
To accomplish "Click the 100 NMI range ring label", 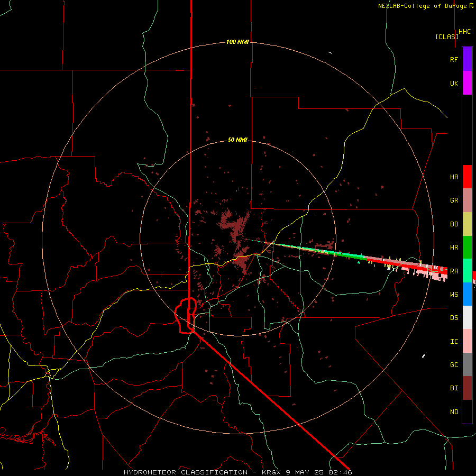I will pyautogui.click(x=237, y=42).
